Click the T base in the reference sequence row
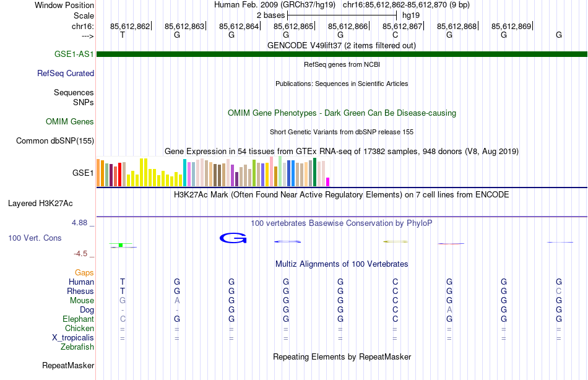Screen dimensions: 588x380 pyautogui.click(x=123, y=35)
